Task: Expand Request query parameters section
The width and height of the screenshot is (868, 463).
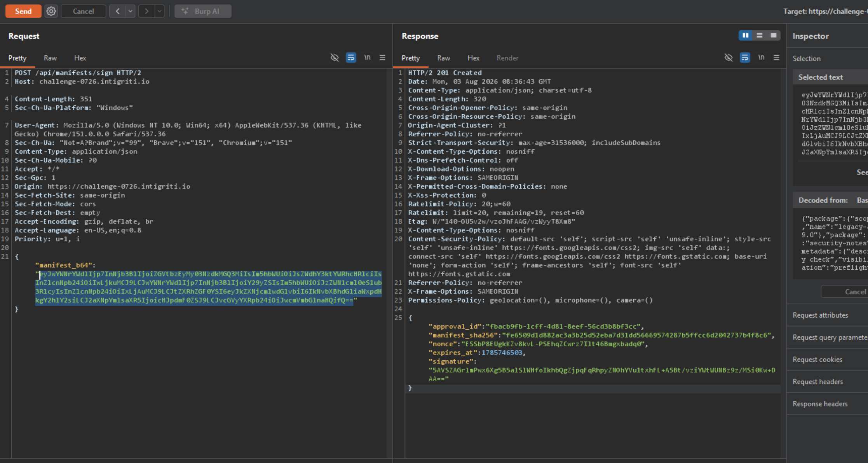Action: pyautogui.click(x=828, y=337)
